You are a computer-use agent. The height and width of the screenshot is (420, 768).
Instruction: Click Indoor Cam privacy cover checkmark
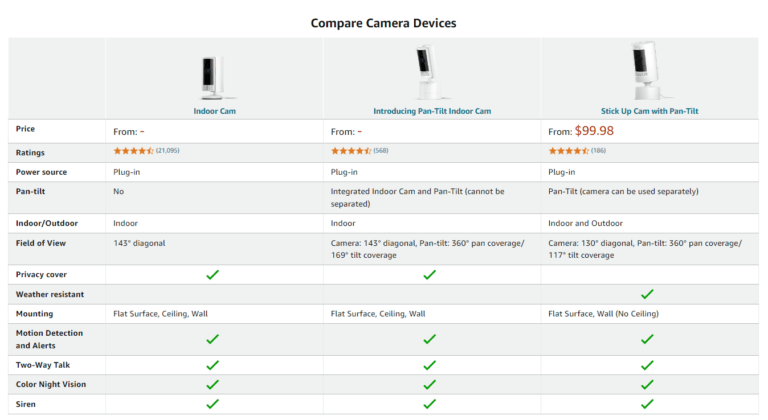[212, 274]
